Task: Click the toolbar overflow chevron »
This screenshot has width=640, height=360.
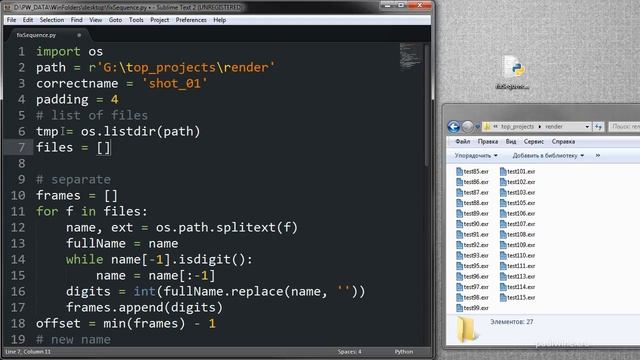Action: tap(598, 156)
